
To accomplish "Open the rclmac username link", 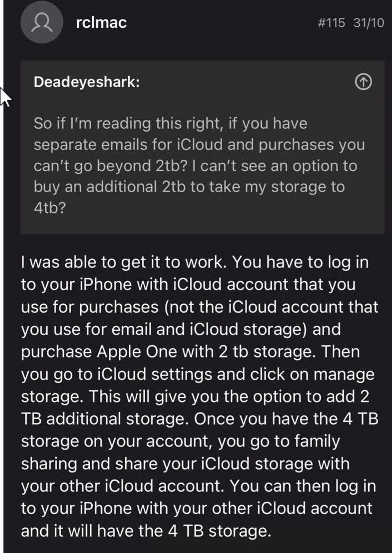I will (x=101, y=22).
